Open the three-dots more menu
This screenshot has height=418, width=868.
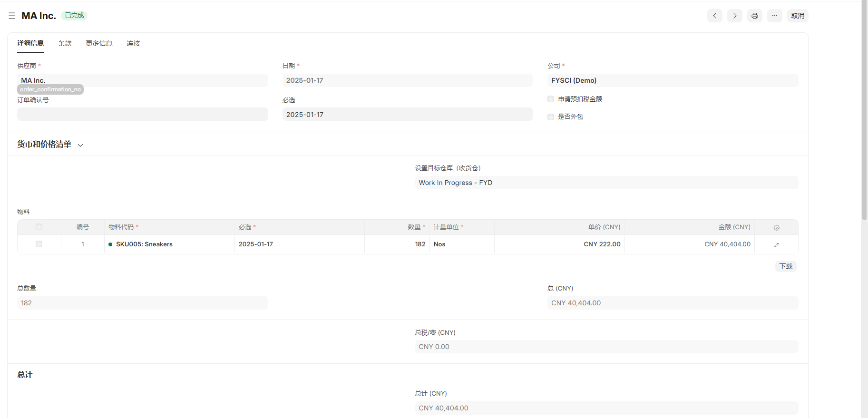(775, 16)
